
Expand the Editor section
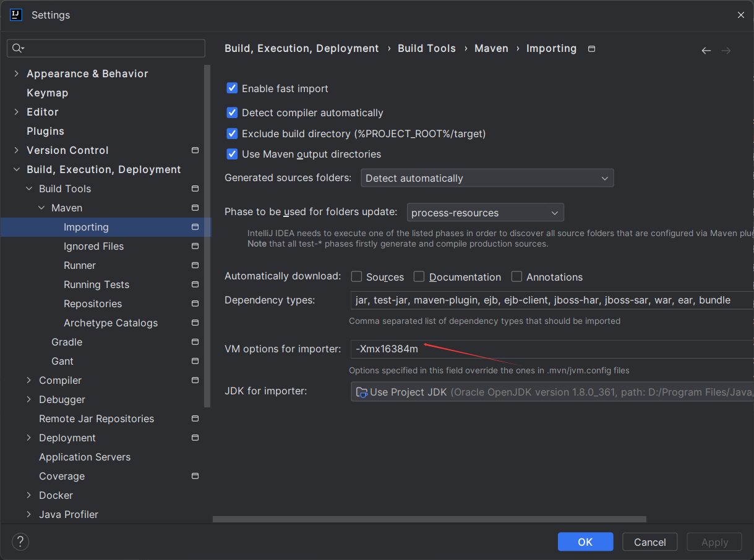(17, 112)
